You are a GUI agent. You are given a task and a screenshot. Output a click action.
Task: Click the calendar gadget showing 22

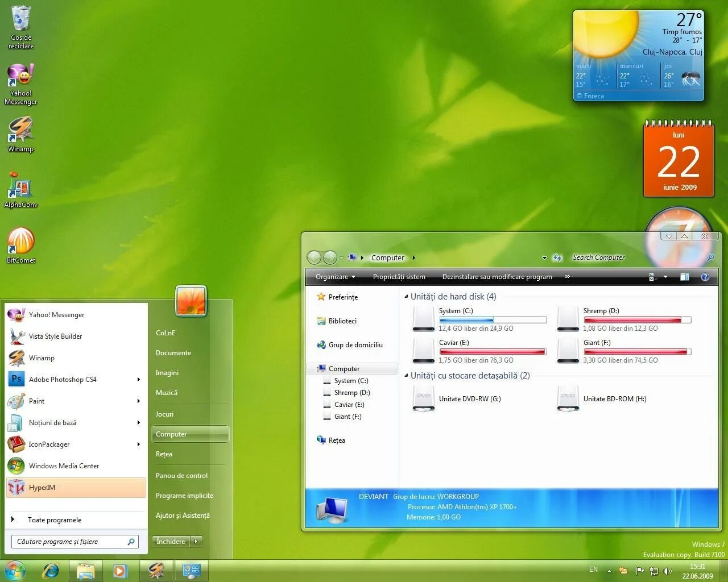(679, 159)
